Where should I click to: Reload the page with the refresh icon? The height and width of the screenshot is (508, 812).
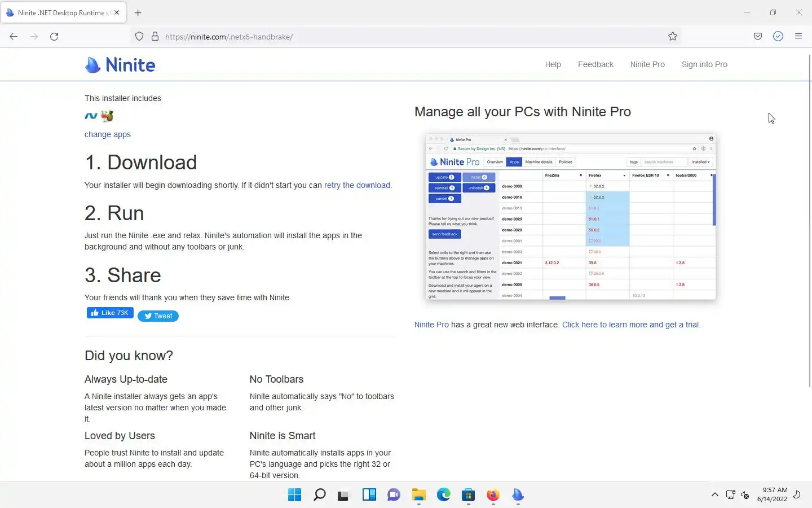pos(54,37)
